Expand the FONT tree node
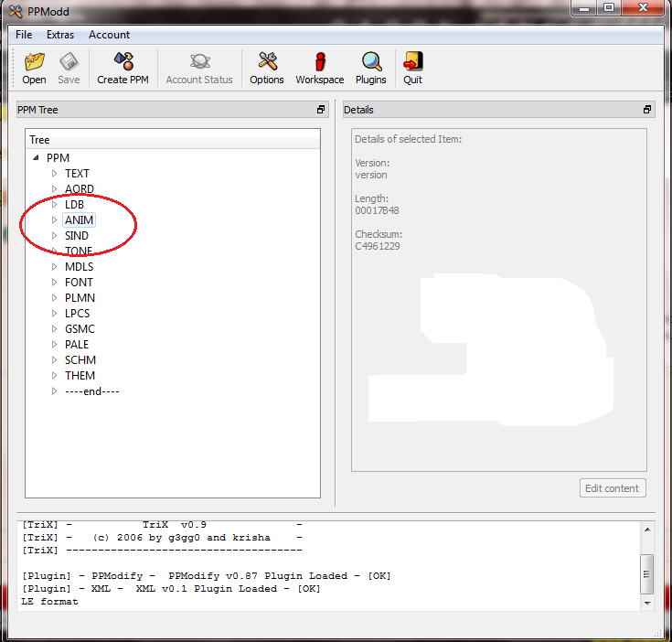Image resolution: width=672 pixels, height=642 pixels. (55, 282)
